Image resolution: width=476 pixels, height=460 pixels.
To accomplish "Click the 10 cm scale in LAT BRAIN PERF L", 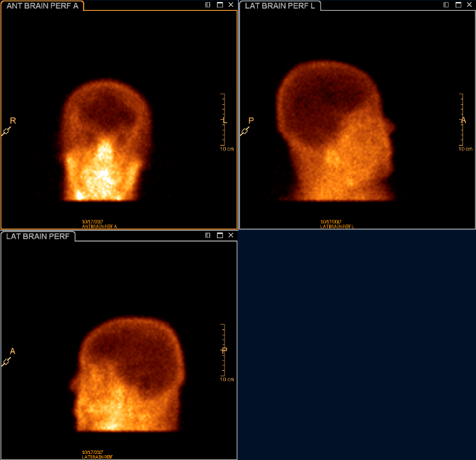I will 462,121.
